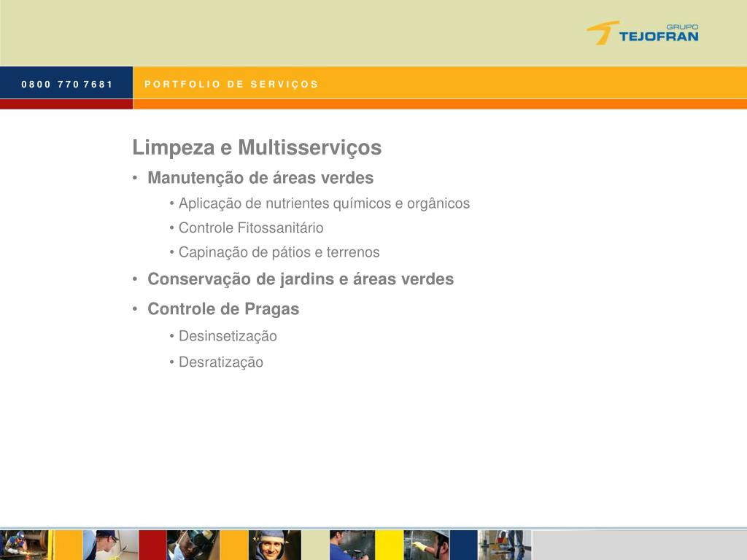The image size is (747, 560).
Task: Select the Controle Fitossanitário line
Action: pos(251,227)
